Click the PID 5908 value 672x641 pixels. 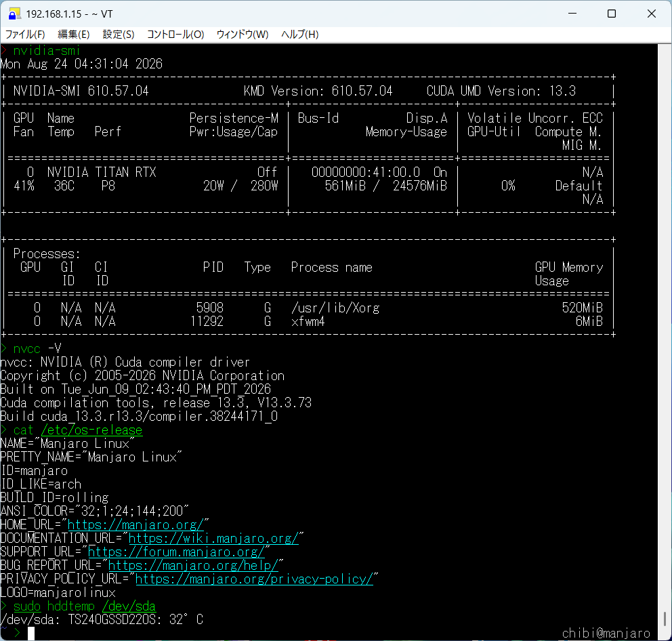[x=209, y=308]
